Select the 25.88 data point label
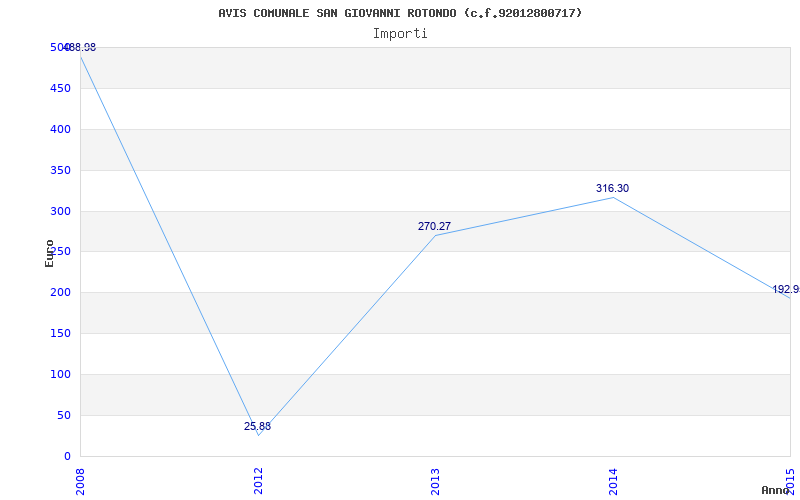Image resolution: width=800 pixels, height=500 pixels. tap(257, 427)
